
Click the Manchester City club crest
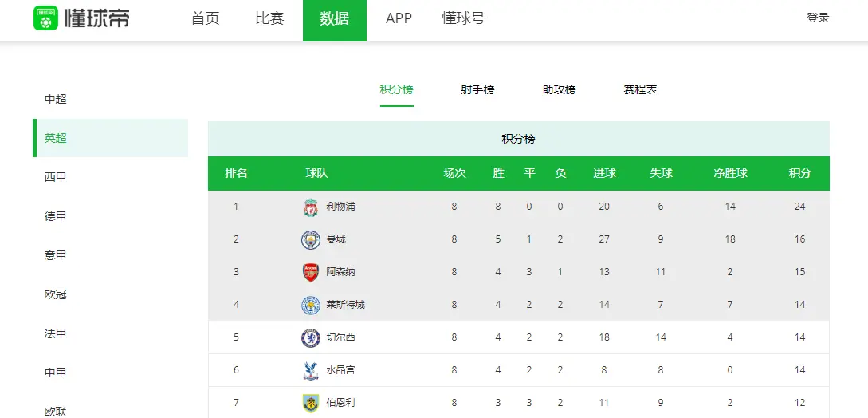(311, 240)
